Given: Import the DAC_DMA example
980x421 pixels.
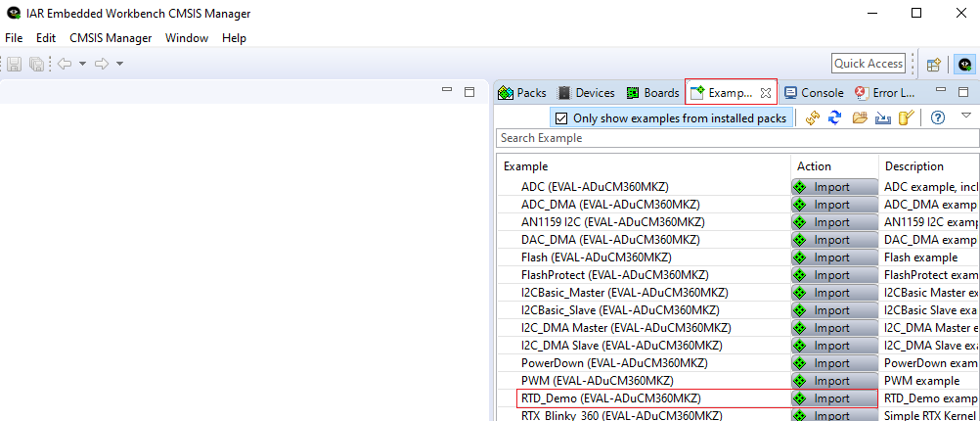Looking at the screenshot, I should tap(834, 240).
